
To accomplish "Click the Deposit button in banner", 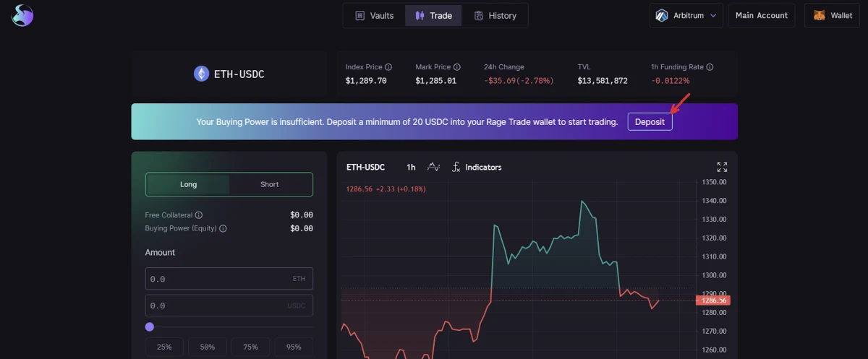I will (650, 122).
